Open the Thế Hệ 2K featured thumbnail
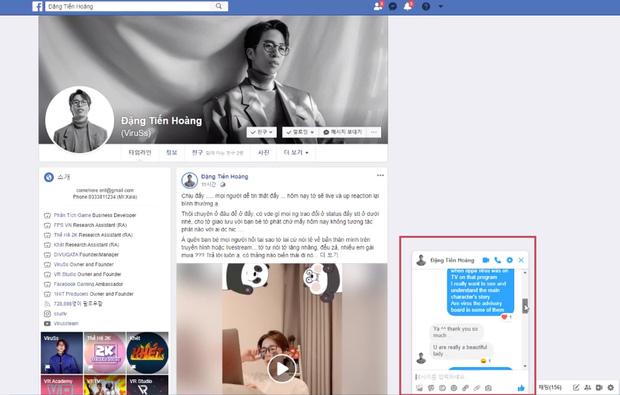The image size is (620, 395). pyautogui.click(x=105, y=353)
